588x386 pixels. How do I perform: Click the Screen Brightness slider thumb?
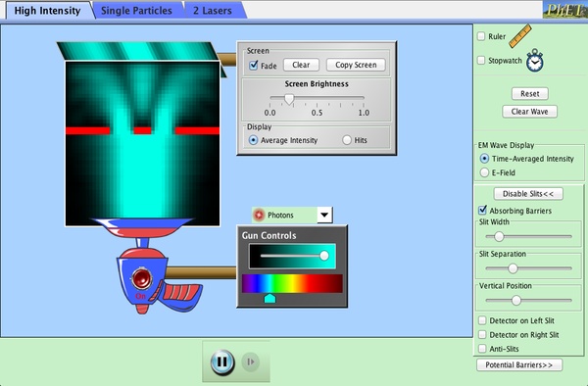click(289, 99)
